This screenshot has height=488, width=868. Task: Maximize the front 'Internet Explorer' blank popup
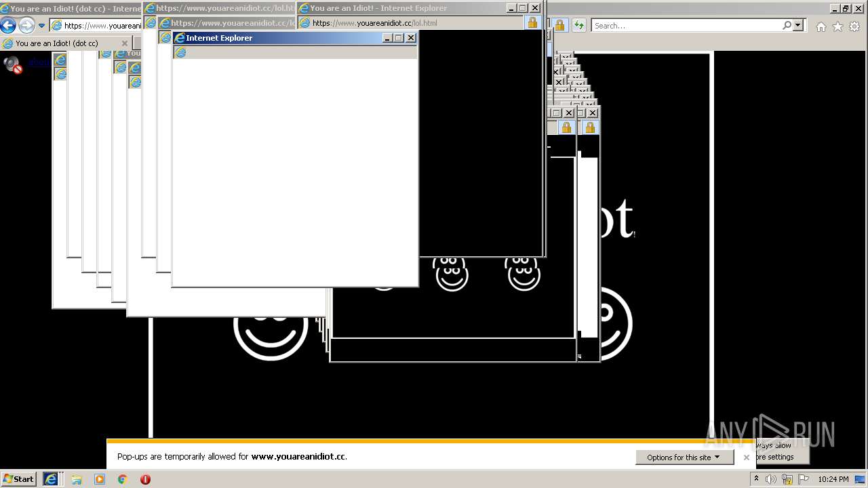pyautogui.click(x=399, y=38)
